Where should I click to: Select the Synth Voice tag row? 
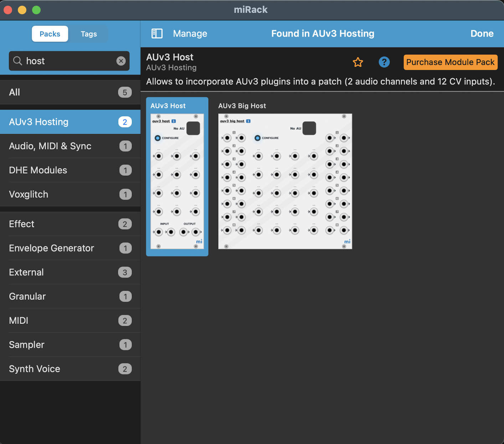[x=70, y=369]
